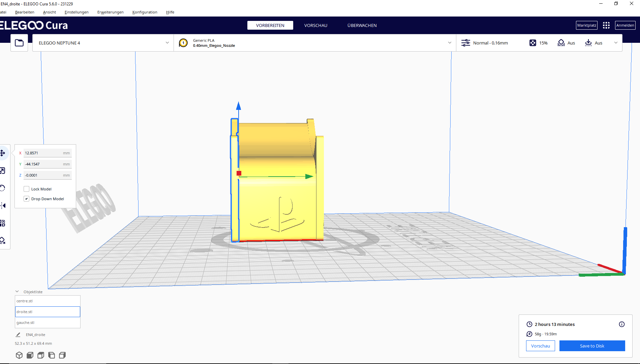Screen dimensions: 640x364
Task: Switch to the VORBEREITEN stage
Action: pos(270,25)
